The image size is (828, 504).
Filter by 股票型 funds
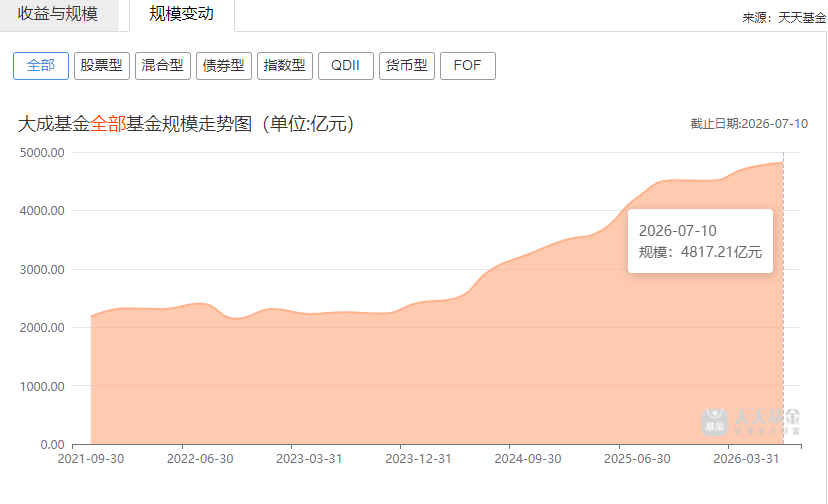(x=102, y=66)
